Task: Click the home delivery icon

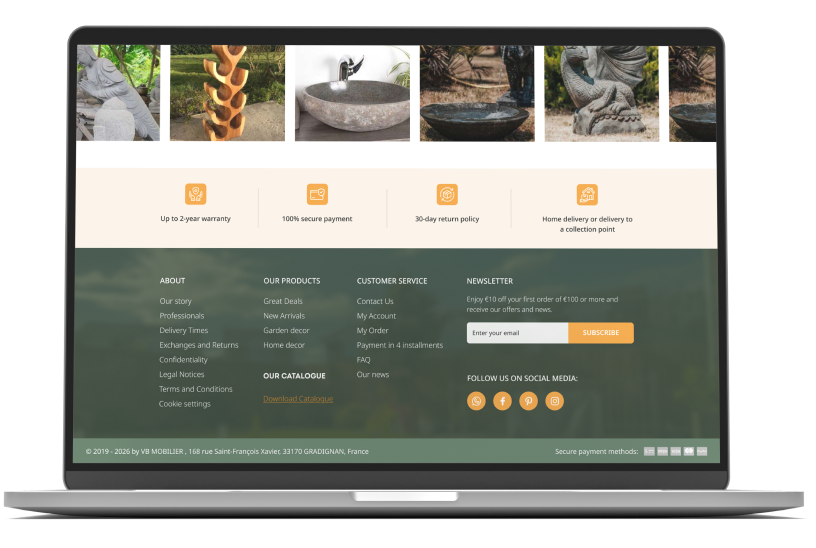Action: [x=587, y=195]
